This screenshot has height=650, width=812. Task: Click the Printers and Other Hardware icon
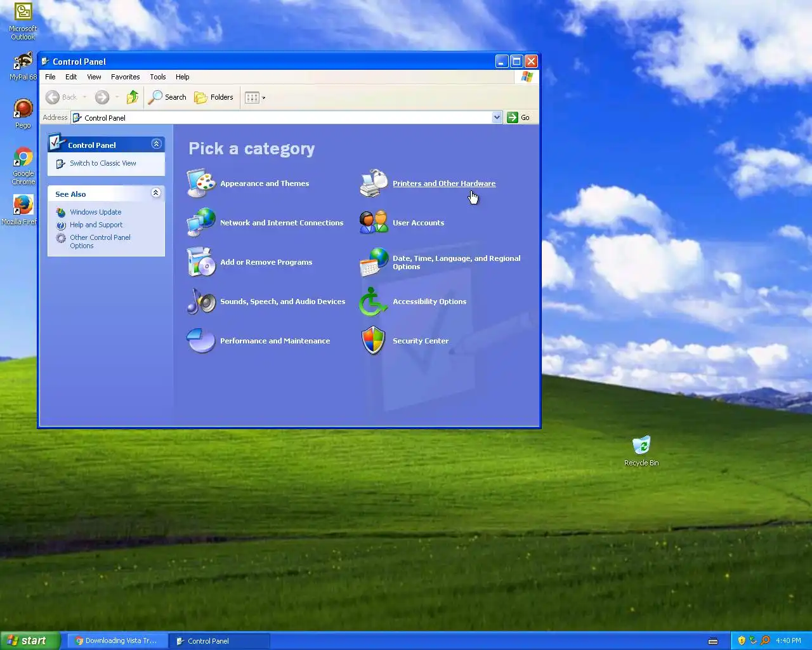(x=374, y=183)
